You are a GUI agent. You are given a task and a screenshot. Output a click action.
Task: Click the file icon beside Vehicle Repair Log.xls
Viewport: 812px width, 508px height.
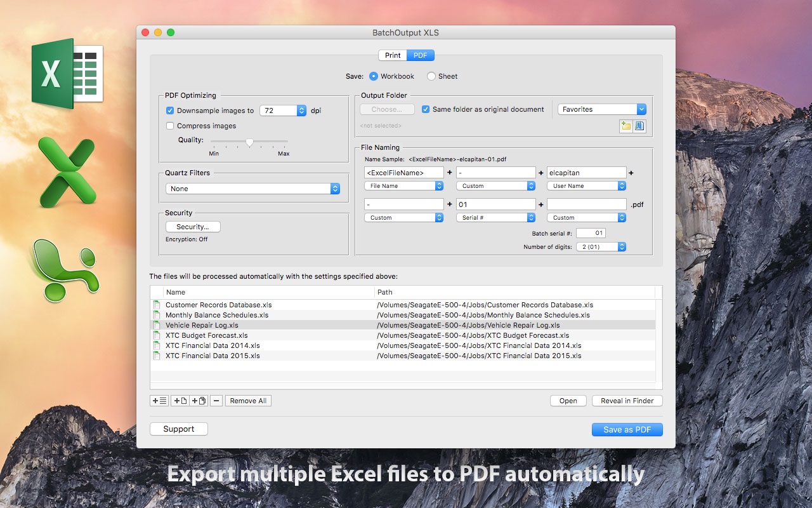(157, 325)
